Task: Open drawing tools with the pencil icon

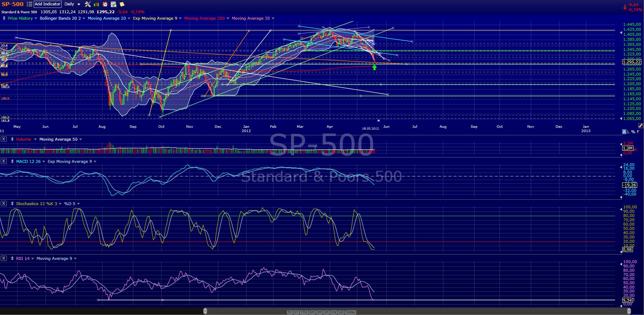Action: pyautogui.click(x=640, y=126)
